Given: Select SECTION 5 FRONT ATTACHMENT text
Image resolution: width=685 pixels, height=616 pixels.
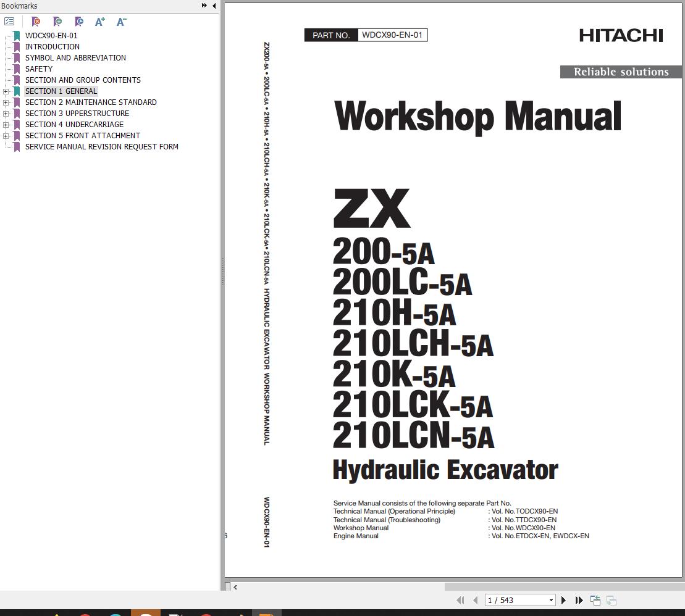Looking at the screenshot, I should [83, 135].
